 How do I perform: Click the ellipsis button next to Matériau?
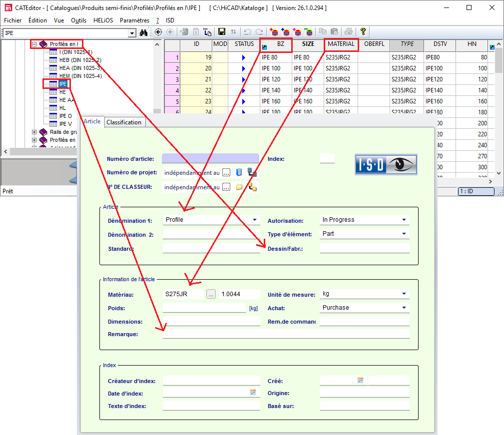pos(211,295)
